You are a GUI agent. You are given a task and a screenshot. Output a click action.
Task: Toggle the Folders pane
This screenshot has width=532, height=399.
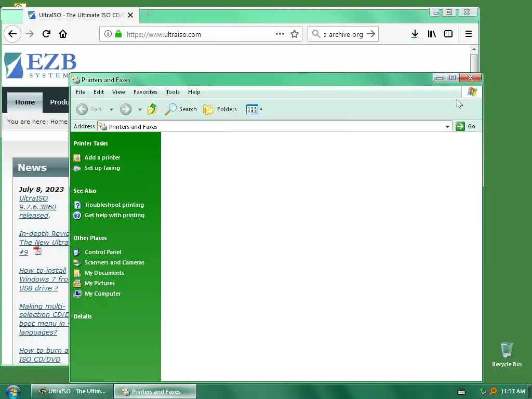point(220,109)
